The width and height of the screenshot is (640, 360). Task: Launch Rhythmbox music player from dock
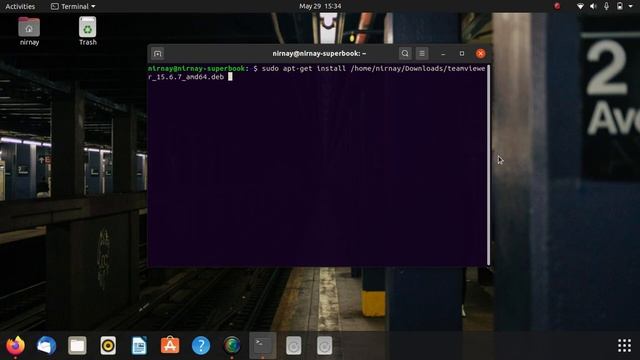[x=108, y=346]
